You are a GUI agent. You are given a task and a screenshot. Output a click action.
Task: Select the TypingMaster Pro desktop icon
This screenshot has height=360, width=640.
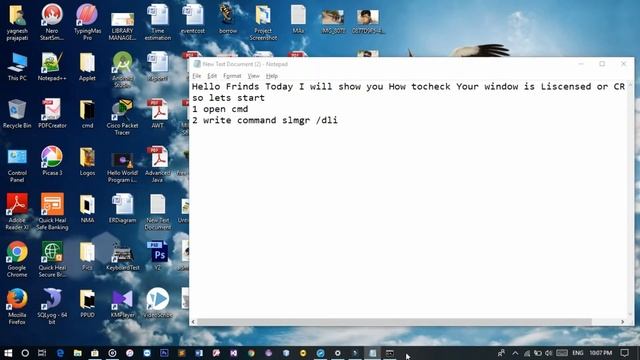(87, 22)
